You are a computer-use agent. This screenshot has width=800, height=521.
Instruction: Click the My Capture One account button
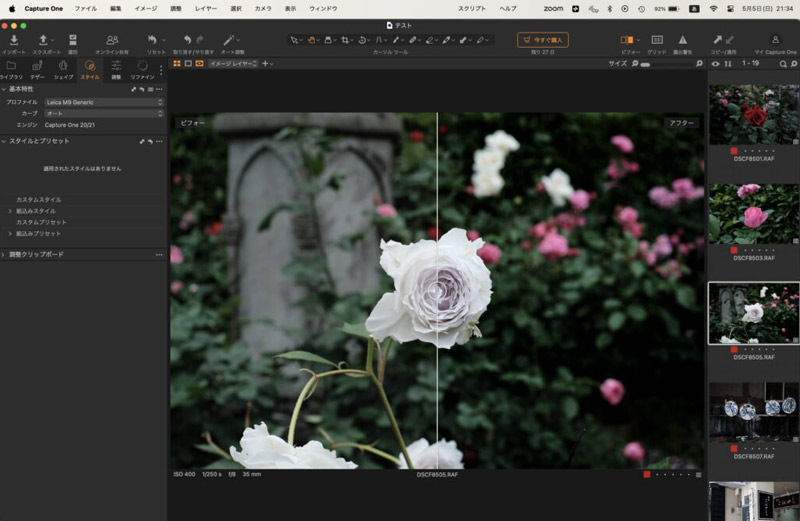click(775, 40)
